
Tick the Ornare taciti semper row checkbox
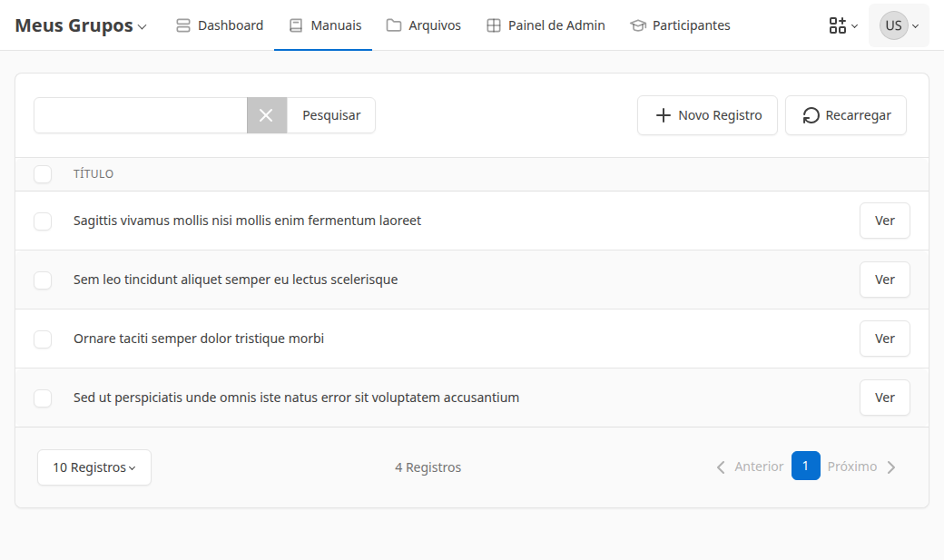click(43, 339)
